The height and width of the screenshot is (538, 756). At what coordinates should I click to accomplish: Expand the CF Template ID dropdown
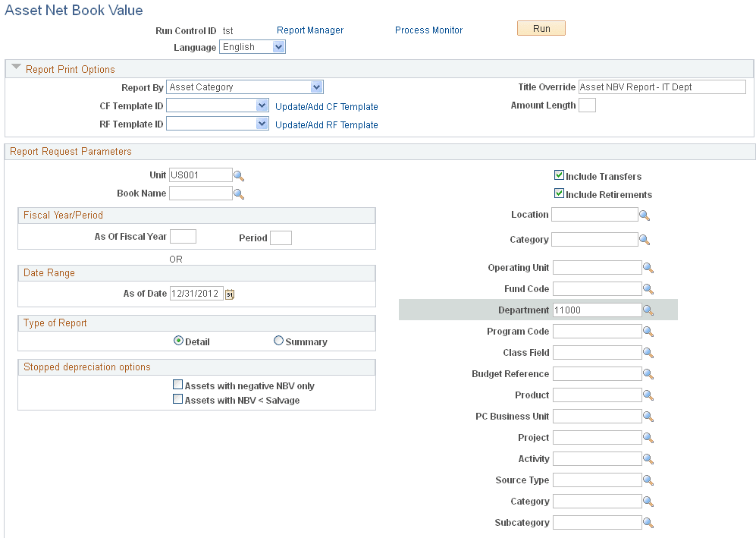[261, 104]
